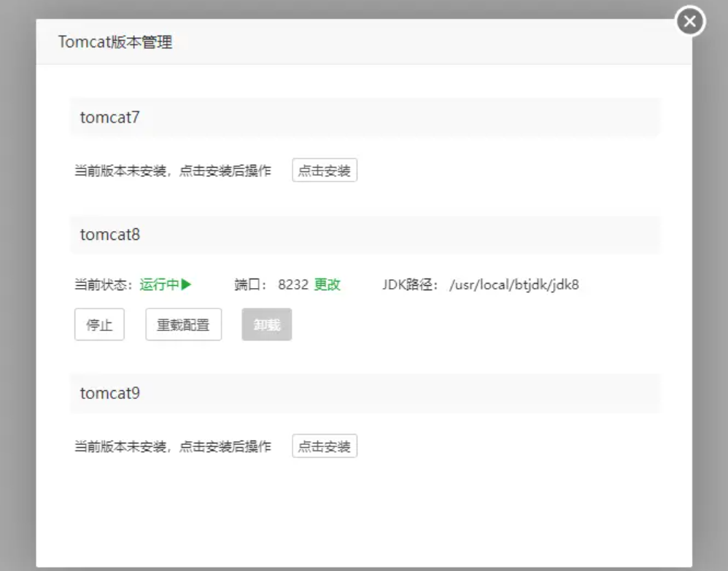The image size is (728, 571).
Task: Click the greyed 卸载 uninstall button
Action: point(267,325)
